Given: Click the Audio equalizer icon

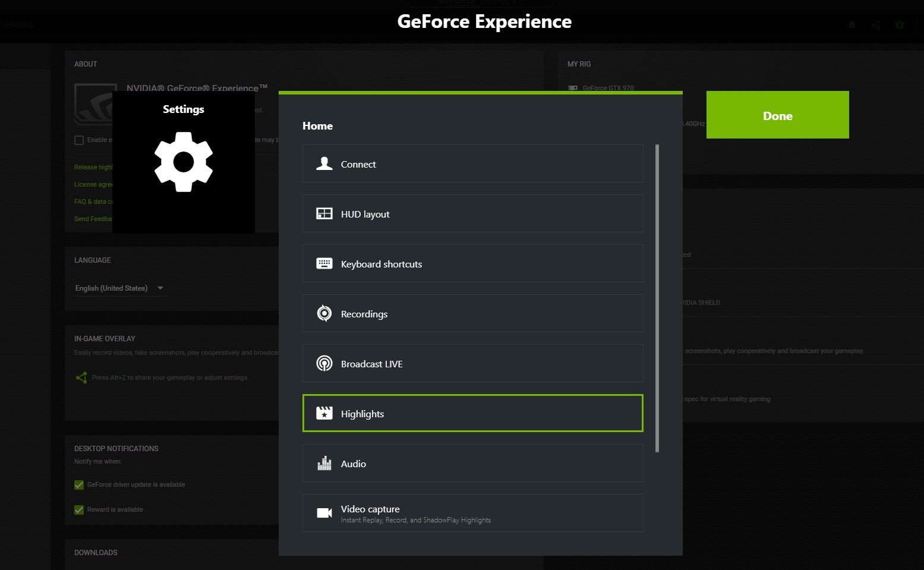Looking at the screenshot, I should [x=324, y=463].
